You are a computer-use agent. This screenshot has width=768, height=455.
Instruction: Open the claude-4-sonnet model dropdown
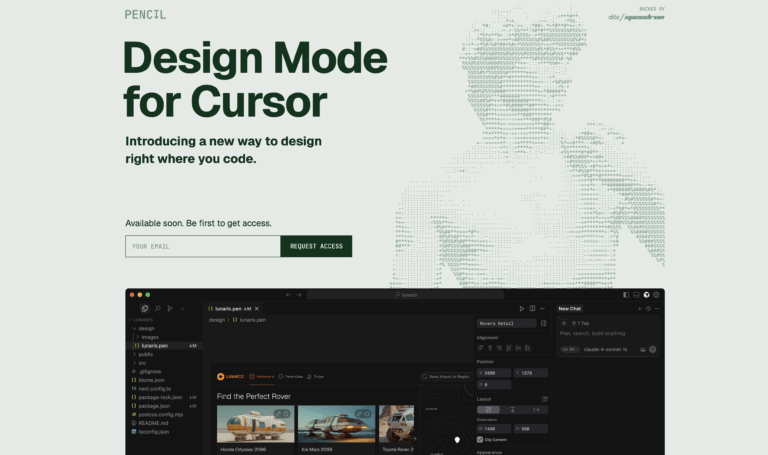pos(605,350)
